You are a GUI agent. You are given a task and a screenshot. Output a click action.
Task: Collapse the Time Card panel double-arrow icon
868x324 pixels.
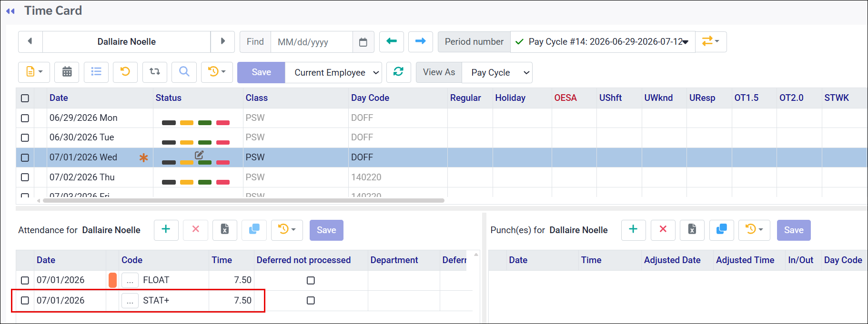click(10, 11)
